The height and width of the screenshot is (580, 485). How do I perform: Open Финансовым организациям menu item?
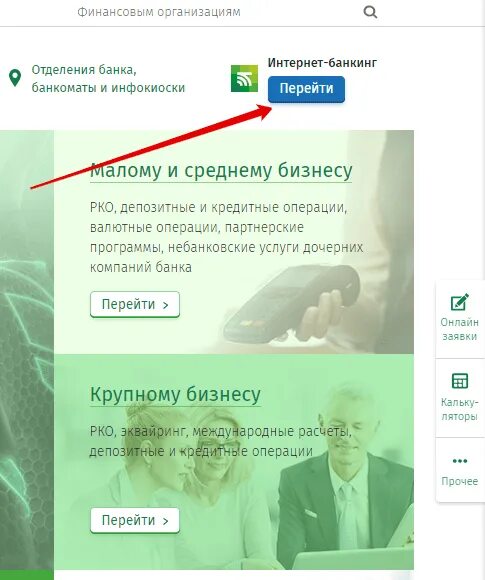coord(159,12)
